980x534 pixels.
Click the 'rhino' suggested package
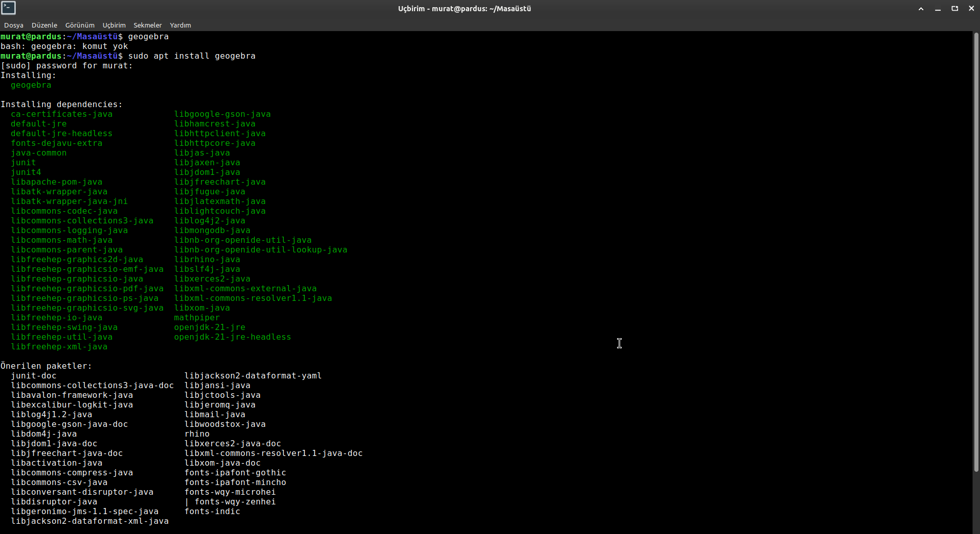coord(197,434)
